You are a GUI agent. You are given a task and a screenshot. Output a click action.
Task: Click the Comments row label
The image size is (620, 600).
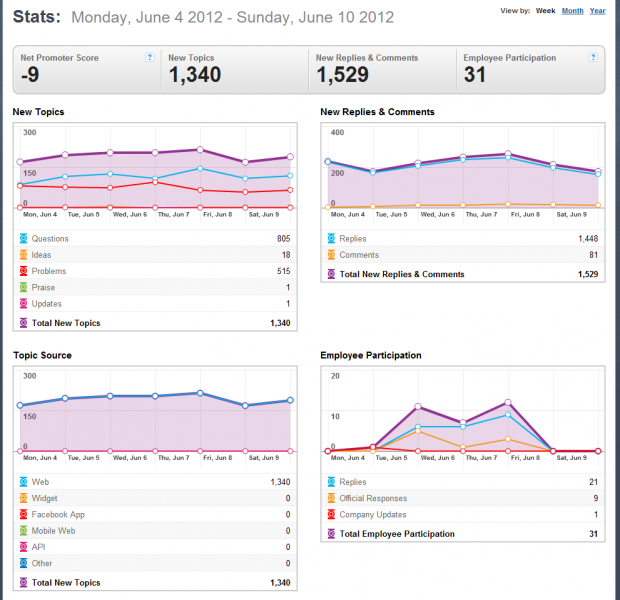359,255
